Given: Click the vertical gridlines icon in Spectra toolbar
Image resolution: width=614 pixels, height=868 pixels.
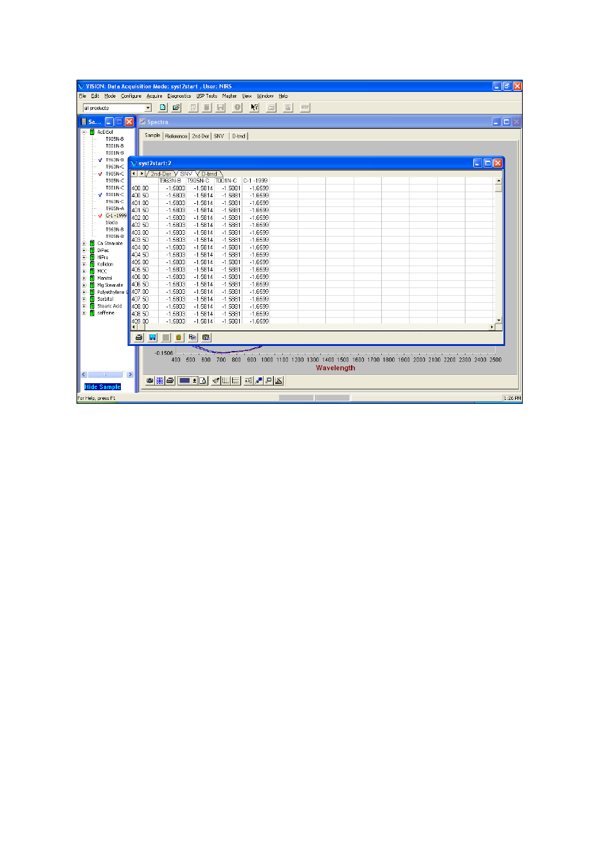Looking at the screenshot, I should 226,381.
